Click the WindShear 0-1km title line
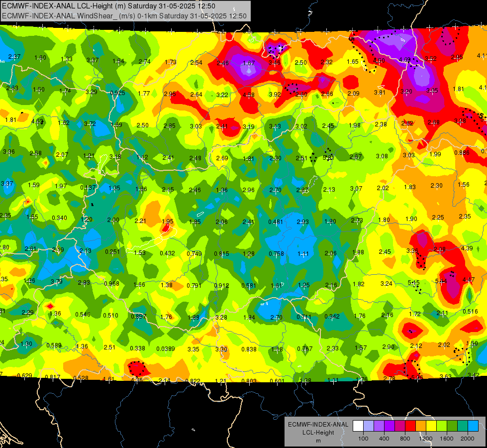The image size is (487, 448). click(x=124, y=16)
